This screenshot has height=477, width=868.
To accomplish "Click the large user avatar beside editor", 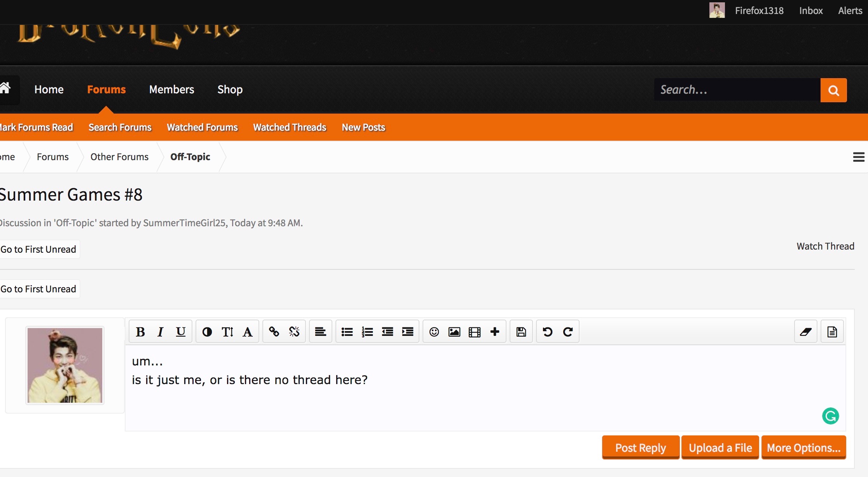I will click(65, 365).
